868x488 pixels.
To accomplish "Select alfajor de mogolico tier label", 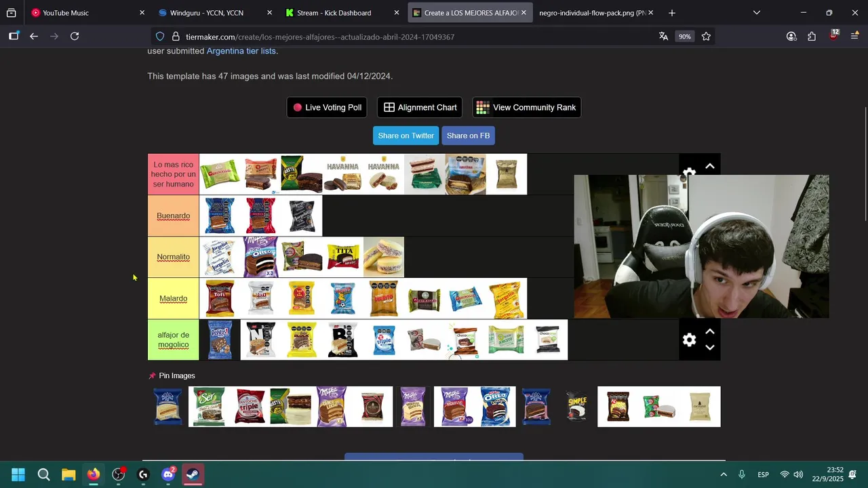I will [x=173, y=340].
